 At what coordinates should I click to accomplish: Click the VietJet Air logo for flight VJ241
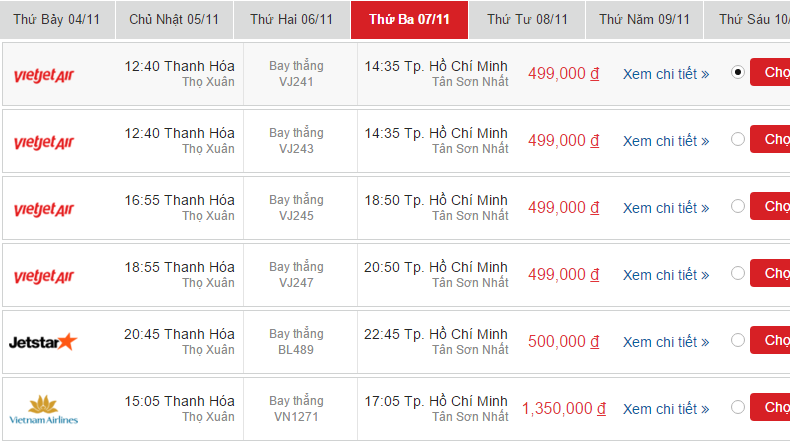(44, 75)
